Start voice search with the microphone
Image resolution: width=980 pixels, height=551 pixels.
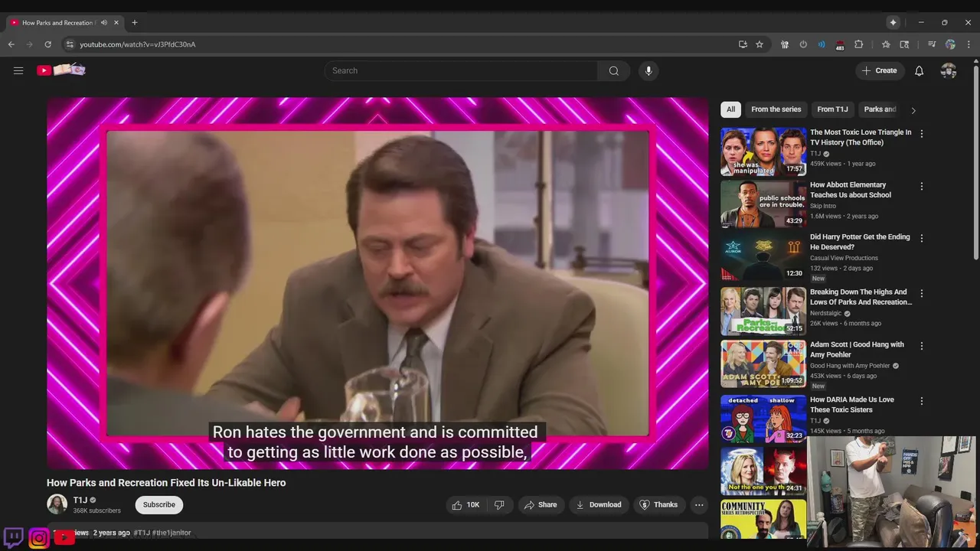(x=648, y=70)
